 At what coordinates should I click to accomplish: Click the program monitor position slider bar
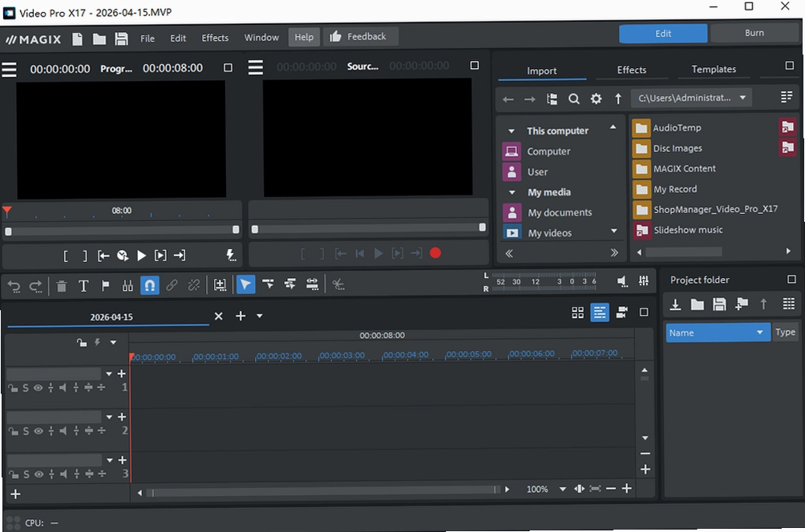coord(122,230)
